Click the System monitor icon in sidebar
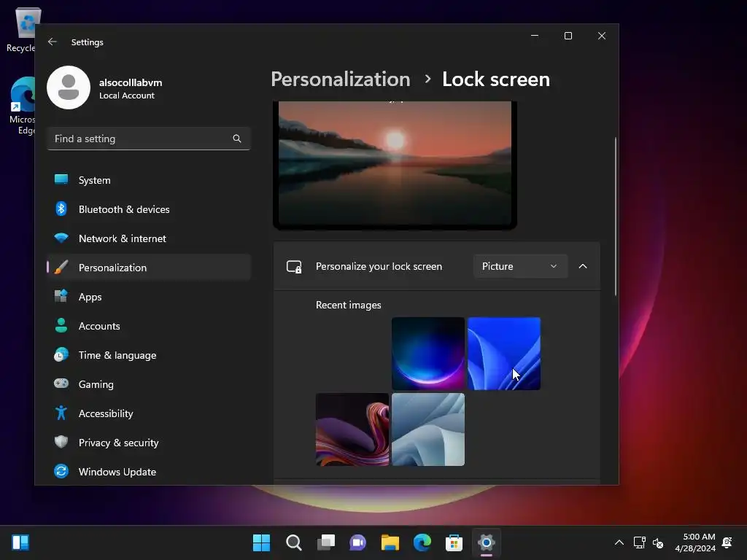This screenshot has width=747, height=560. tap(61, 179)
